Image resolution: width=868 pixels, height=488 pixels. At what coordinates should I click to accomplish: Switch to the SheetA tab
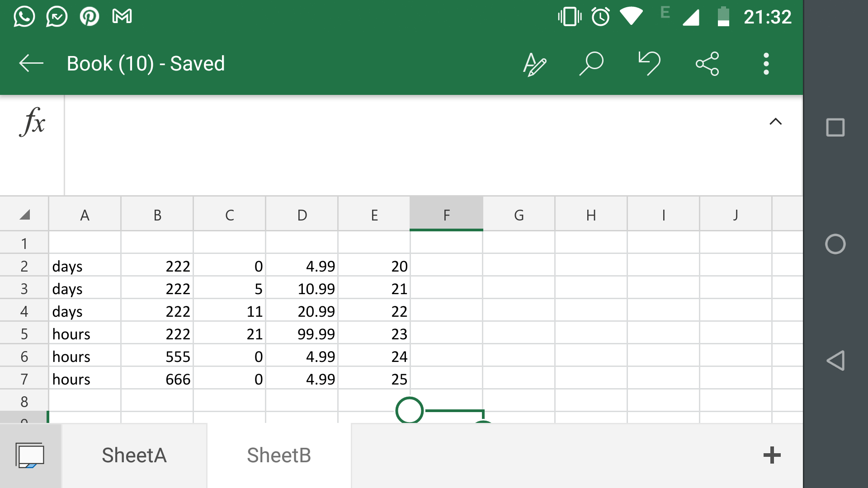coord(134,455)
